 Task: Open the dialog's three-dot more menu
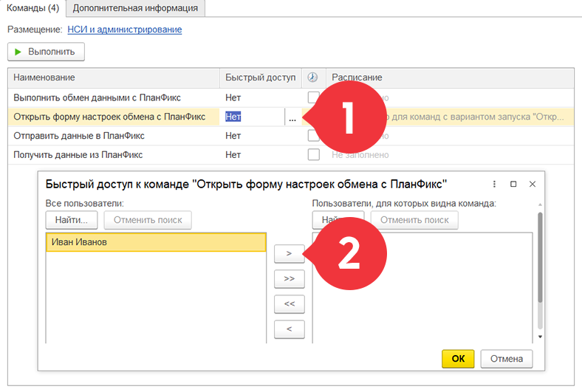pos(494,184)
